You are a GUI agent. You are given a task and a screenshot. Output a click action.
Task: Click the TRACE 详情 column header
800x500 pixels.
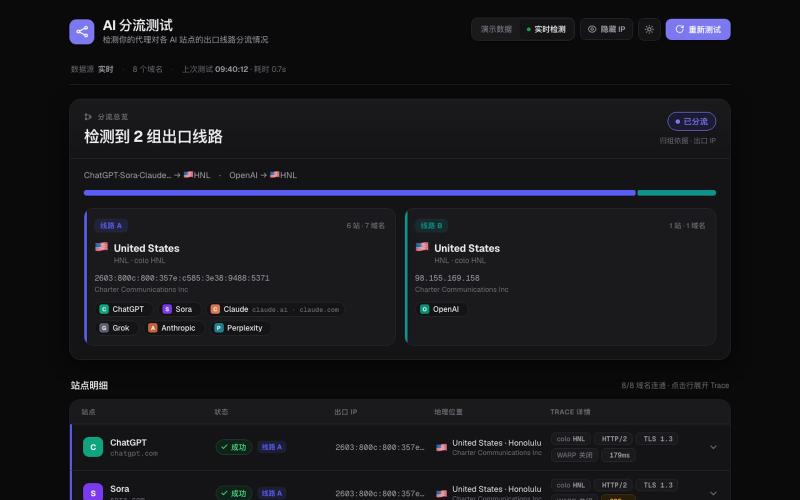click(x=570, y=412)
